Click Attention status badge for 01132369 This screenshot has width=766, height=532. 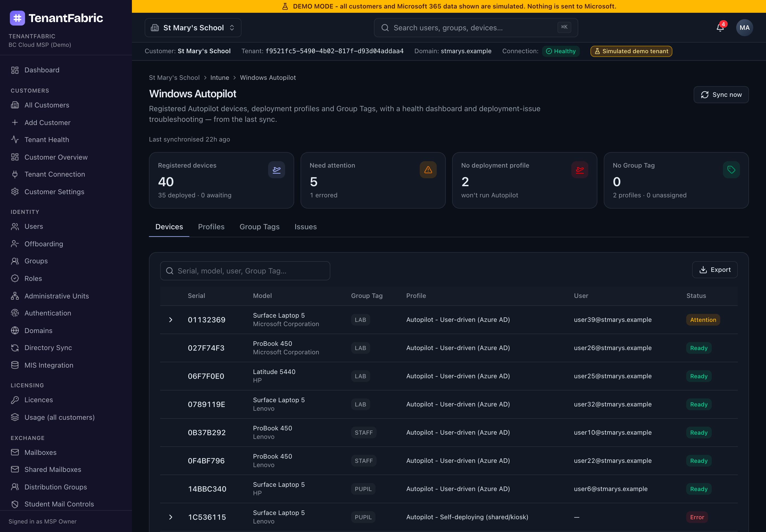(x=703, y=320)
